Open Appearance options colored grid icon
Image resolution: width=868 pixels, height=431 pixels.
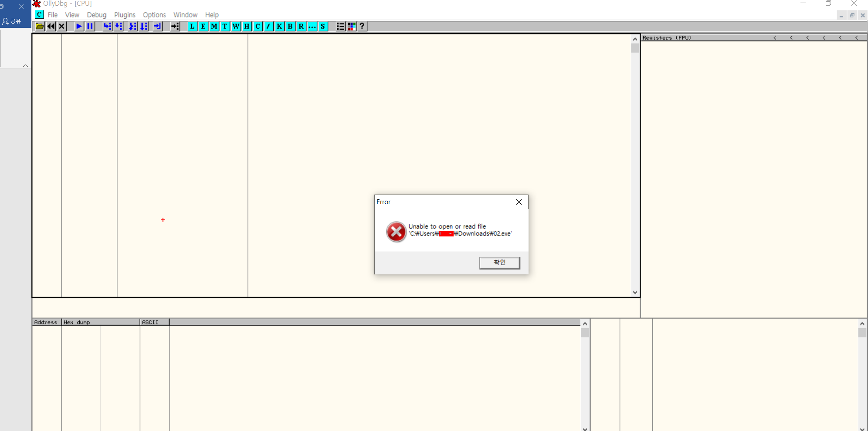[x=351, y=27]
